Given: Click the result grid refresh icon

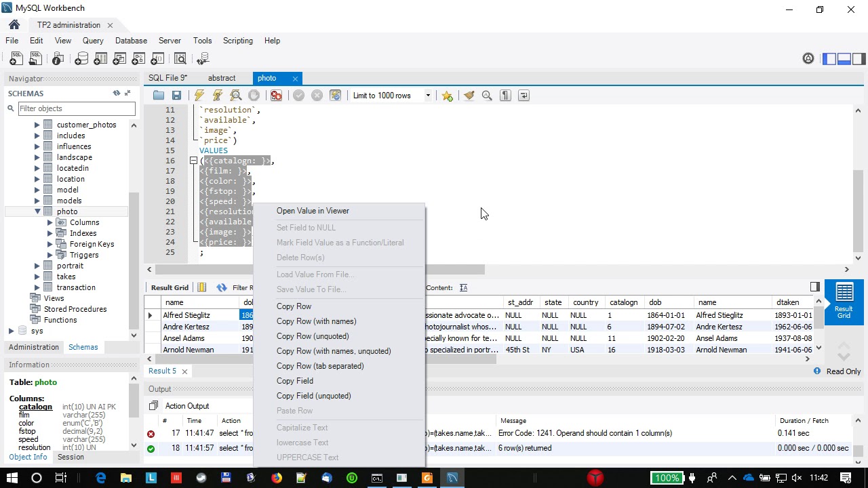Looking at the screenshot, I should point(222,287).
